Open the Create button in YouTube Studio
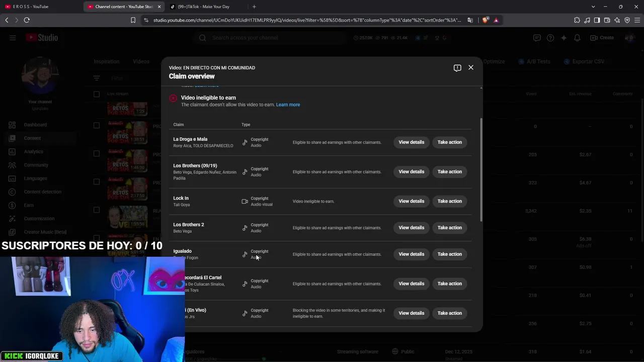The height and width of the screenshot is (362, 644). coord(602,38)
